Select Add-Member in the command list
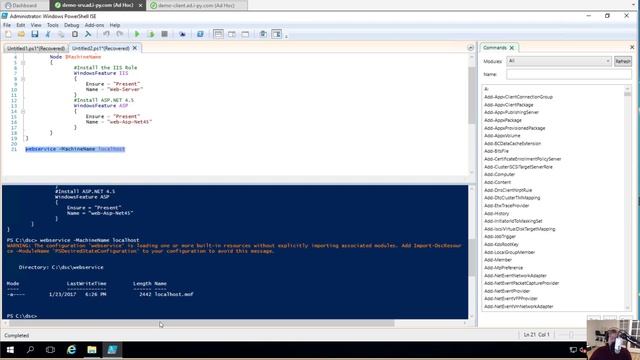 498,260
